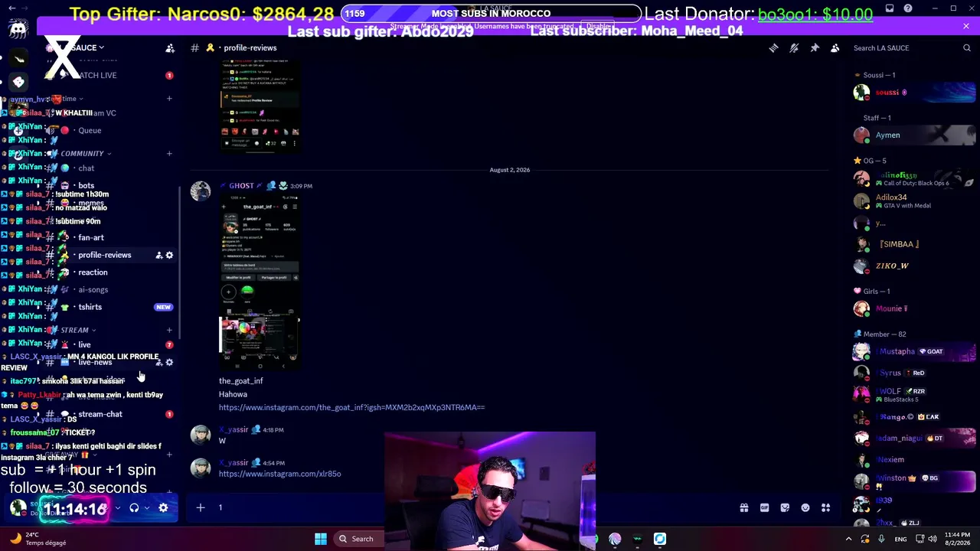The width and height of the screenshot is (980, 551).
Task: Open the sticker picker
Action: 785,507
